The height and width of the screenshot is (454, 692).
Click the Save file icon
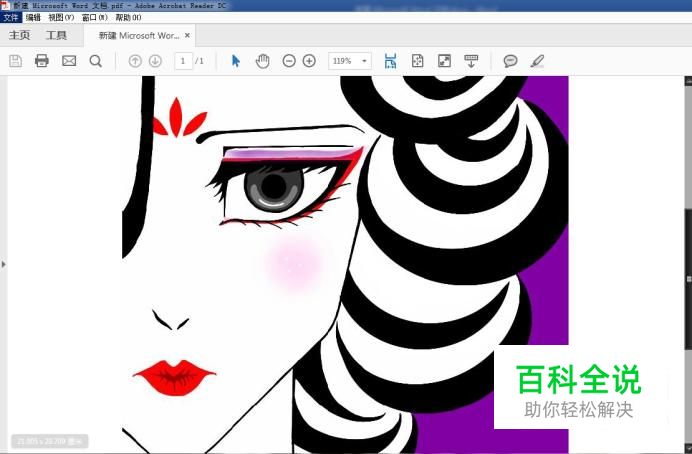pos(15,60)
